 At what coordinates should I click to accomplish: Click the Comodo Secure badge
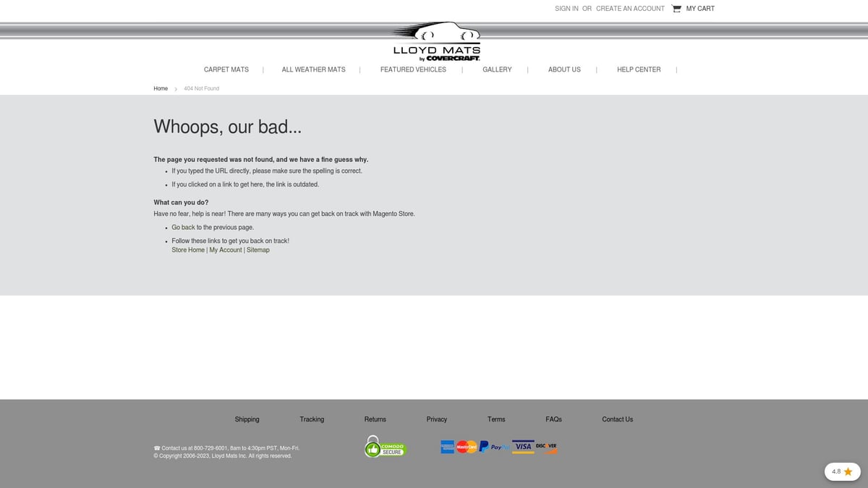click(386, 448)
